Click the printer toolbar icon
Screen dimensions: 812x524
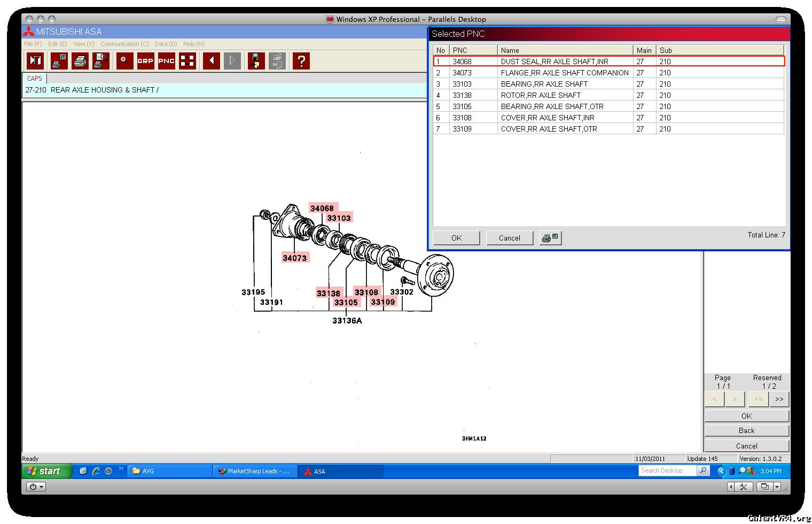80,61
